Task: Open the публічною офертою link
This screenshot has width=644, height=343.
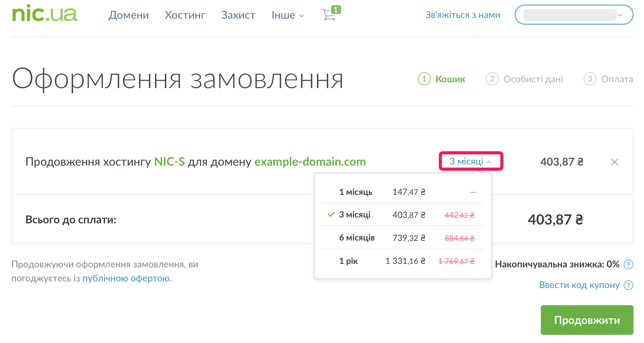Action: (126, 278)
